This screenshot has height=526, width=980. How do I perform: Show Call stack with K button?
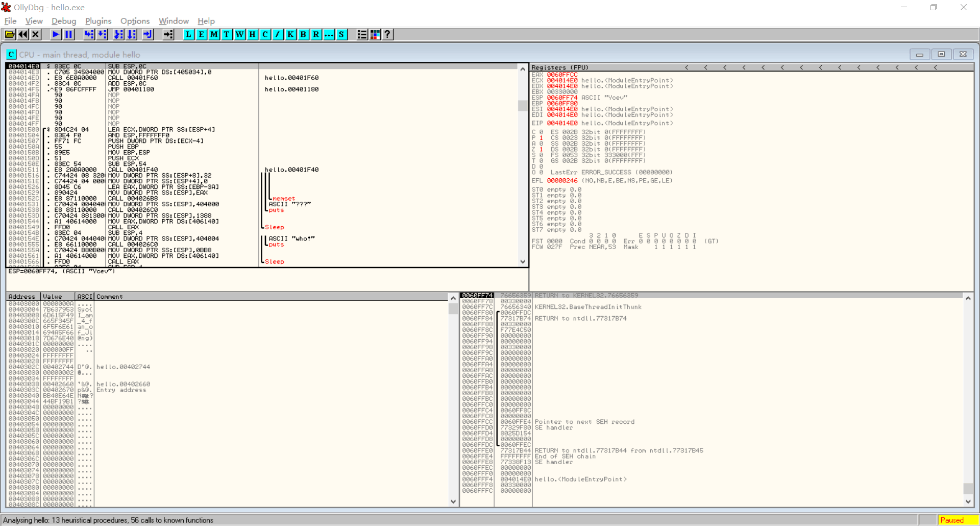pyautogui.click(x=290, y=34)
